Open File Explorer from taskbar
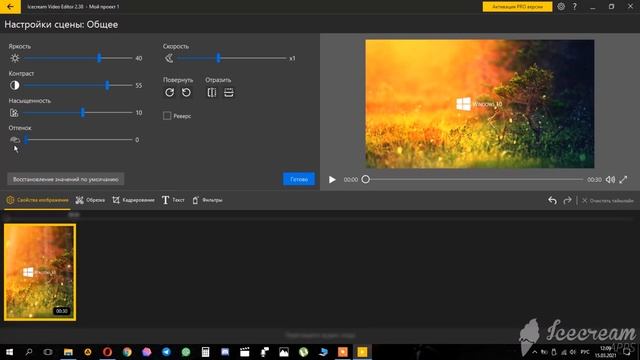 pyautogui.click(x=68, y=352)
